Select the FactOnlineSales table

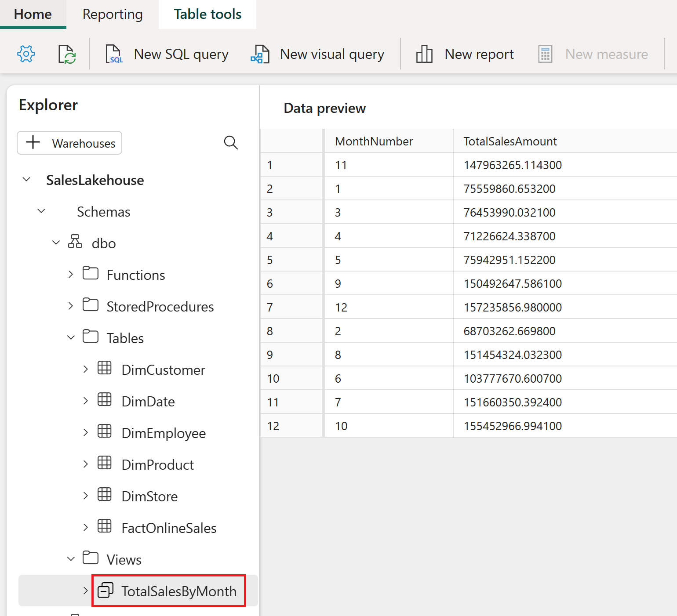pyautogui.click(x=169, y=528)
